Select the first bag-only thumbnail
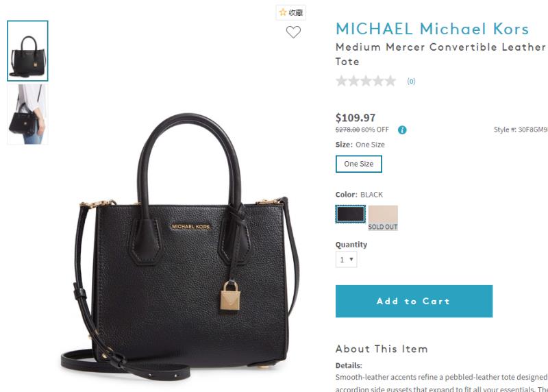This screenshot has width=548, height=392. click(27, 51)
